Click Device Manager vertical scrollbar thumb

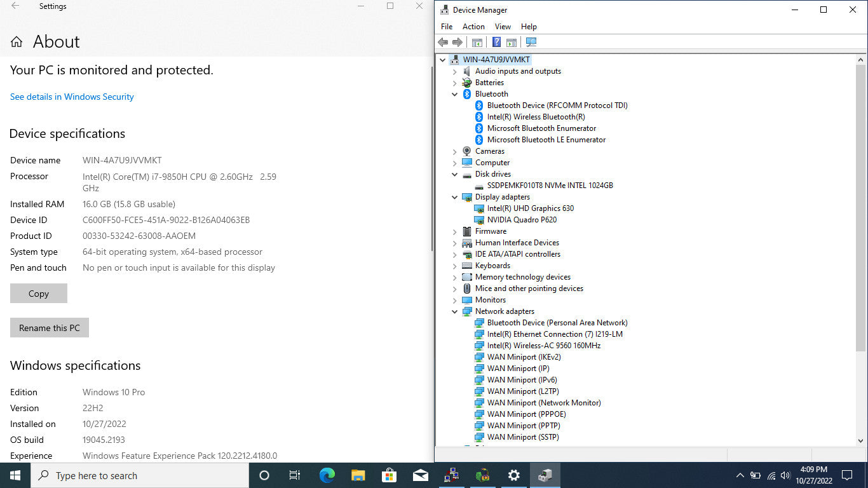[861, 208]
